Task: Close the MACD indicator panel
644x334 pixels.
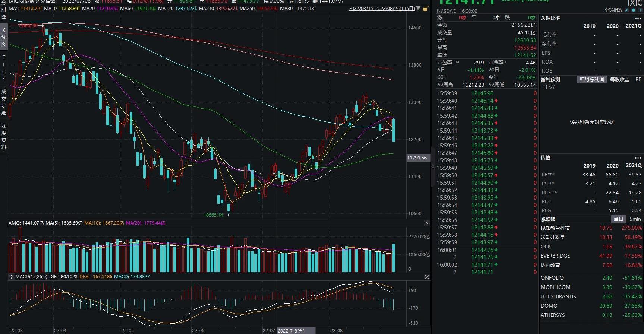Action: tap(427, 277)
